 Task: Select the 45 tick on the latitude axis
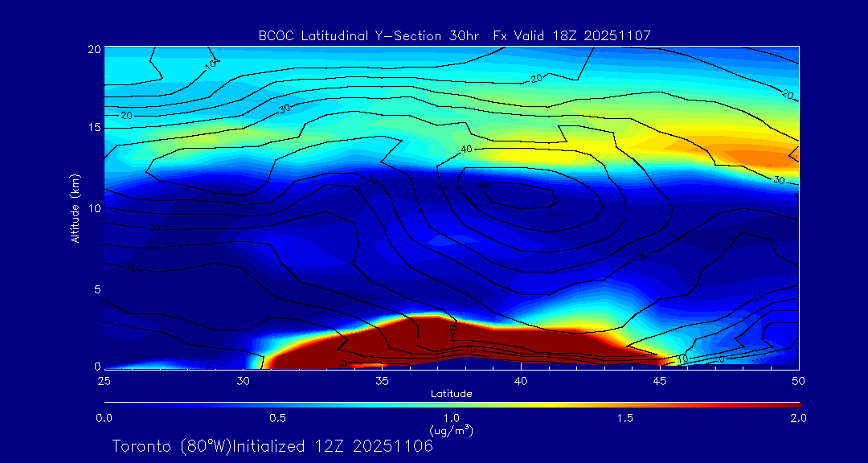(660, 379)
